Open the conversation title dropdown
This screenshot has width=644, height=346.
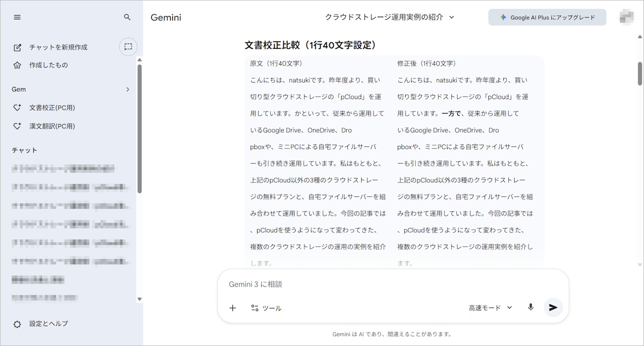(451, 17)
